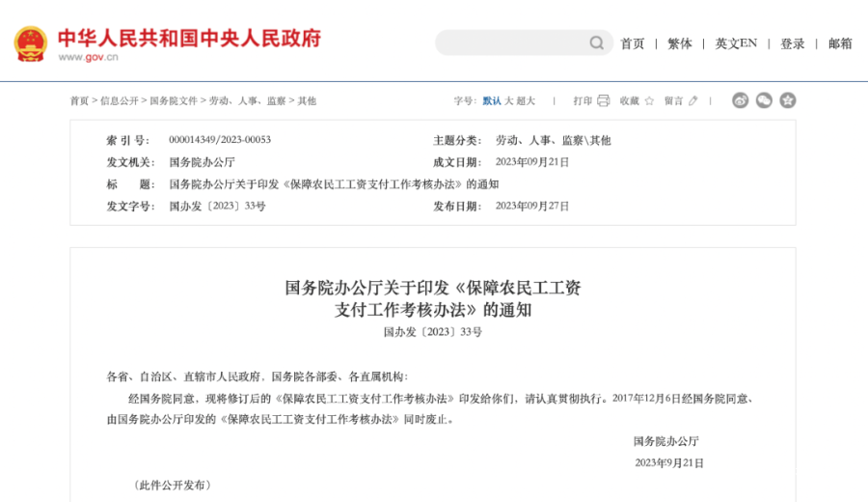Set font size to 默认

(x=492, y=100)
